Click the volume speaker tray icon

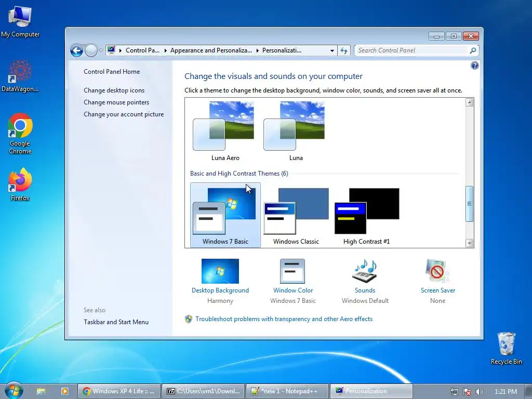(479, 392)
